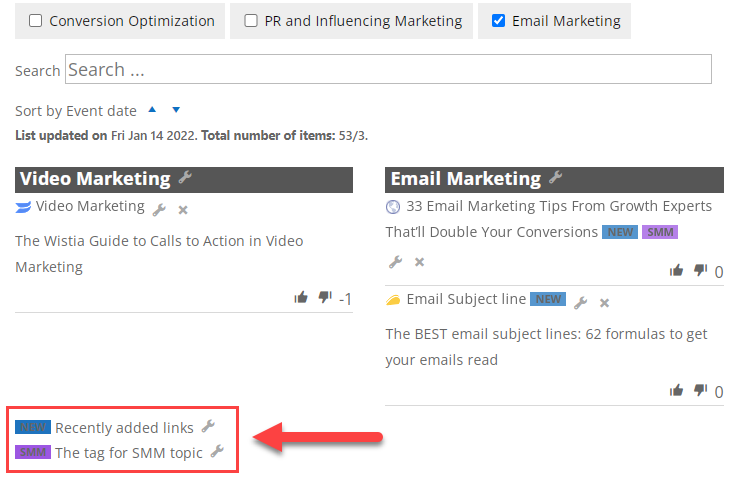Click NEW tag on 33 Email Marketing Tips
This screenshot has width=747, height=483.
coord(620,232)
